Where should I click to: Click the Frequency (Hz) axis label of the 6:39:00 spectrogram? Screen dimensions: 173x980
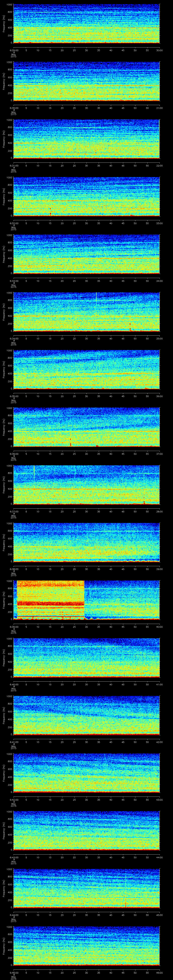click(4, 600)
